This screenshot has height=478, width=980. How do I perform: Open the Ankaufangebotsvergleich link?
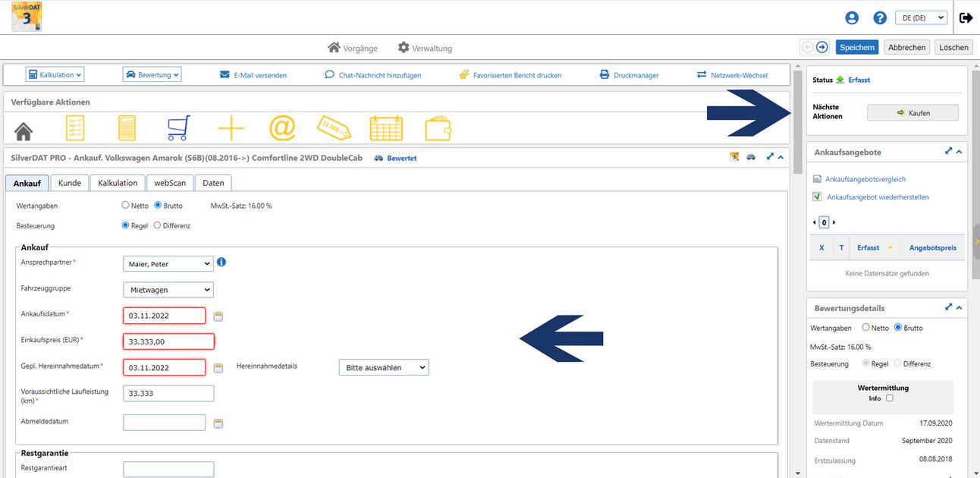coord(865,179)
